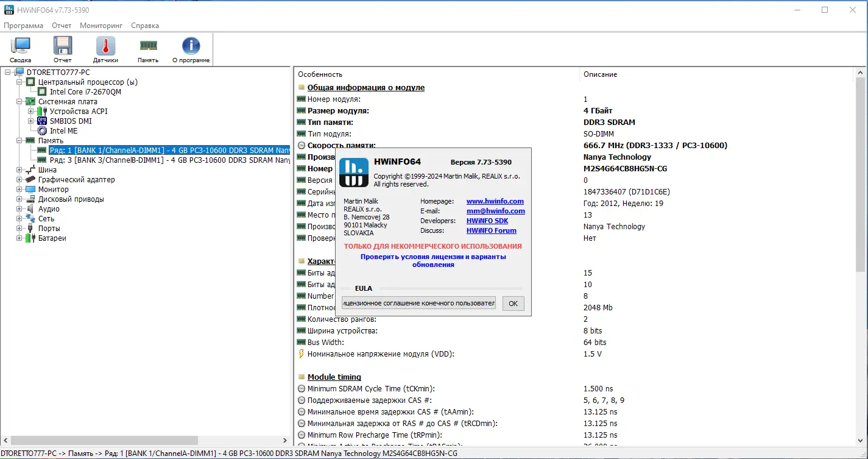Viewport: 868px width, 459px height.
Task: Click Проверить условия лицензии link
Action: click(433, 260)
